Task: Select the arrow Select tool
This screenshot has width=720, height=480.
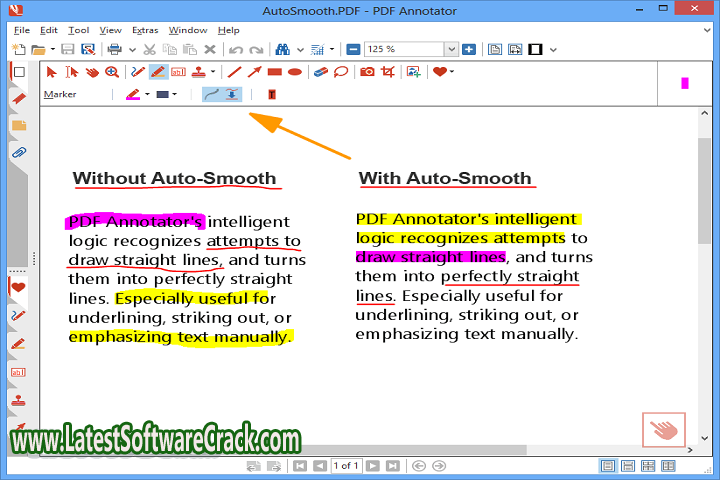Action: tap(51, 72)
